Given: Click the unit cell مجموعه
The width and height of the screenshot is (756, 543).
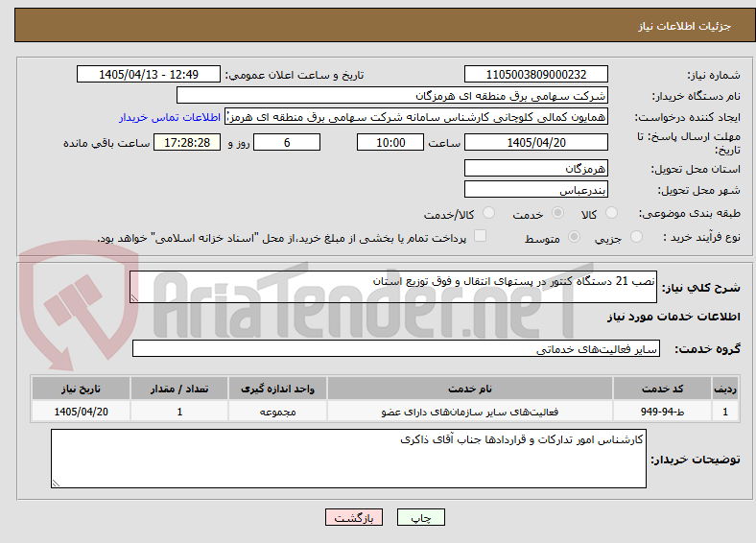Looking at the screenshot, I should (x=277, y=412).
